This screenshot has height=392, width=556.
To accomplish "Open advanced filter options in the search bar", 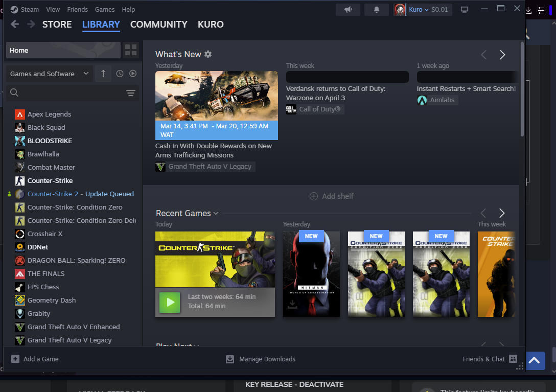I will tap(131, 93).
